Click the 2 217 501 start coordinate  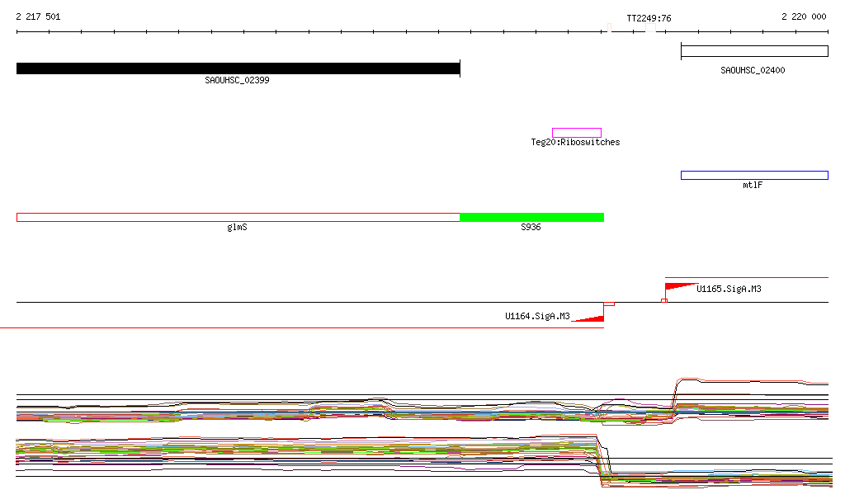pyautogui.click(x=38, y=17)
